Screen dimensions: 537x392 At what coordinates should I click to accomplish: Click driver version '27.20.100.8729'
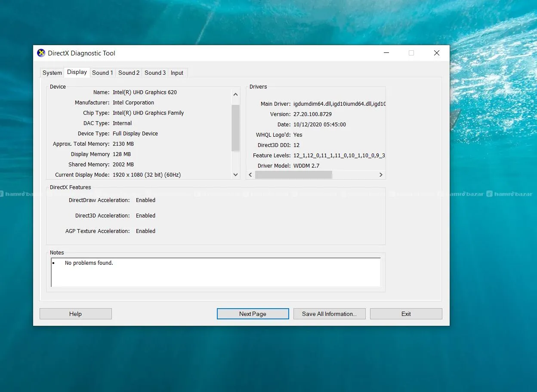point(312,114)
